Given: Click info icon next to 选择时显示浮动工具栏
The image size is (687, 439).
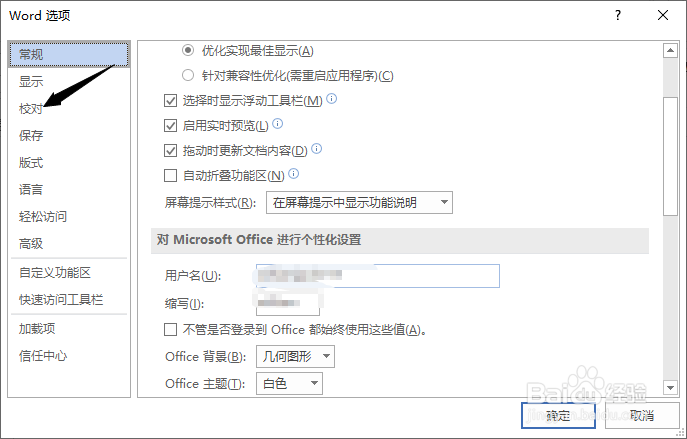Looking at the screenshot, I should coord(332,99).
